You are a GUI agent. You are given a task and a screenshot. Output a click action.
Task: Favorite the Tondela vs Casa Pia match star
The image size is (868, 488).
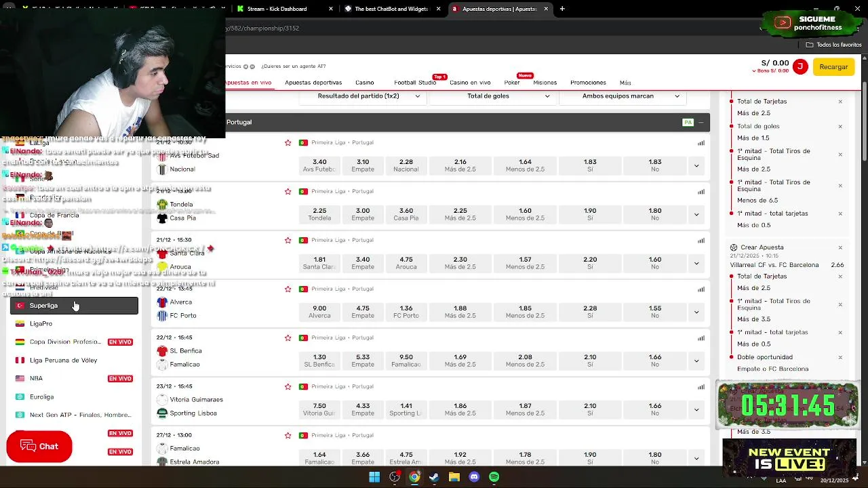click(288, 191)
